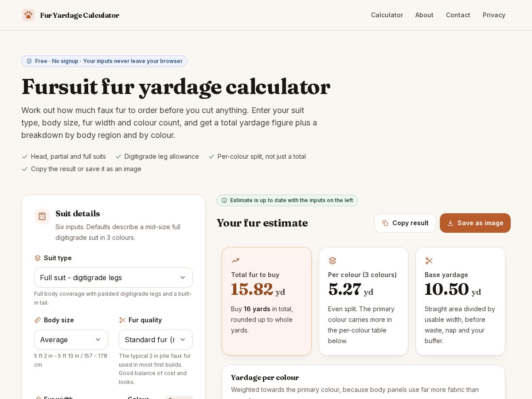
Task: Open the About nav item
Action: (424, 15)
